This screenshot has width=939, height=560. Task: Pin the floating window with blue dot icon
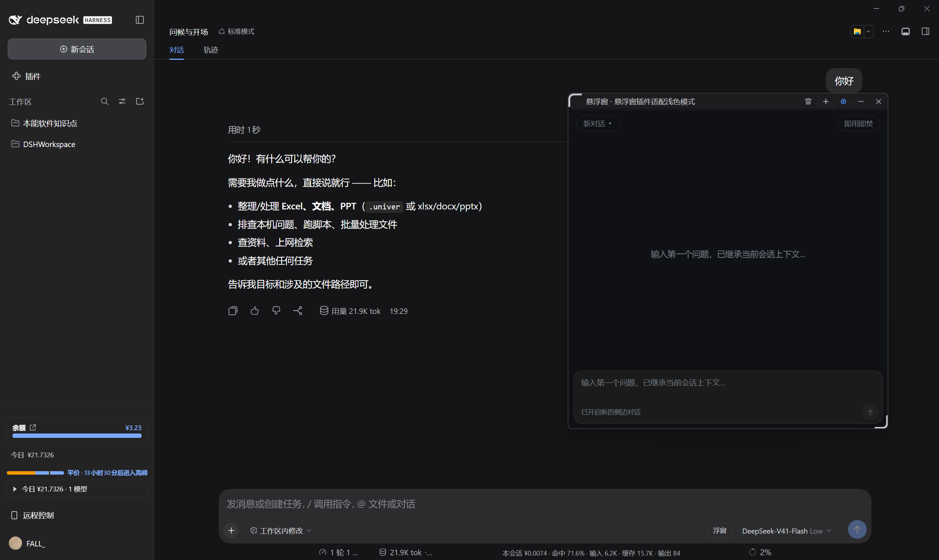click(843, 101)
